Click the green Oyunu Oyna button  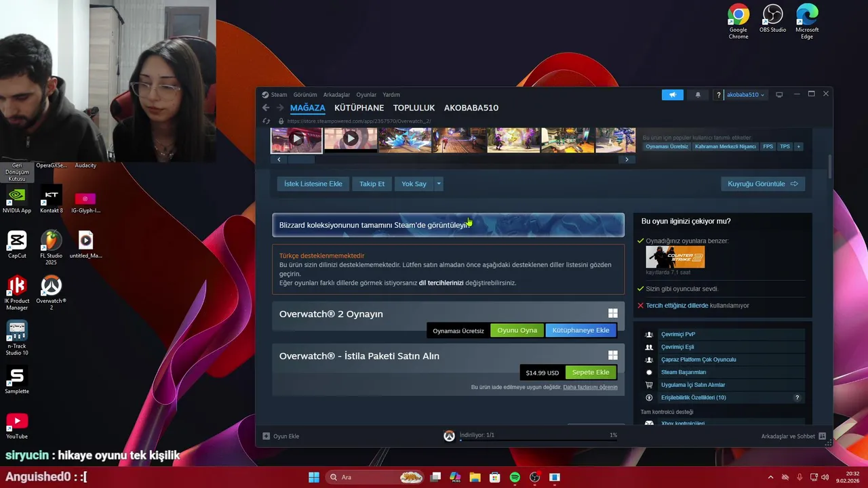coord(517,330)
